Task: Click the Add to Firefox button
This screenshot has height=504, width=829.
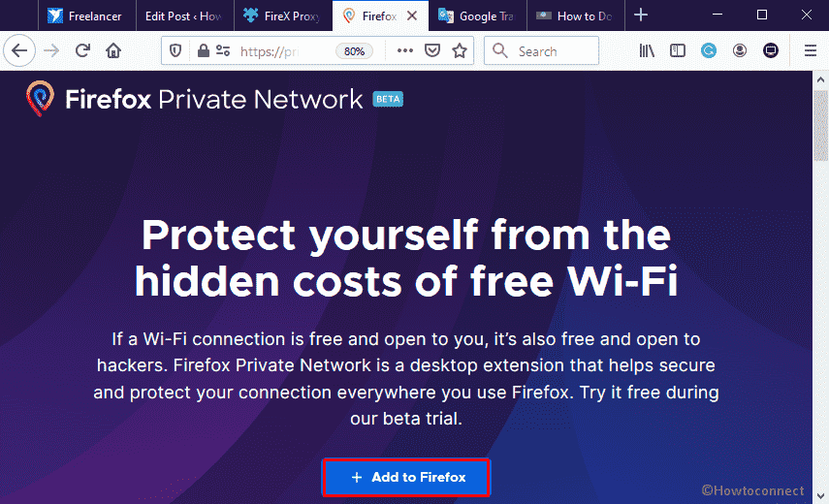Action: point(406,478)
